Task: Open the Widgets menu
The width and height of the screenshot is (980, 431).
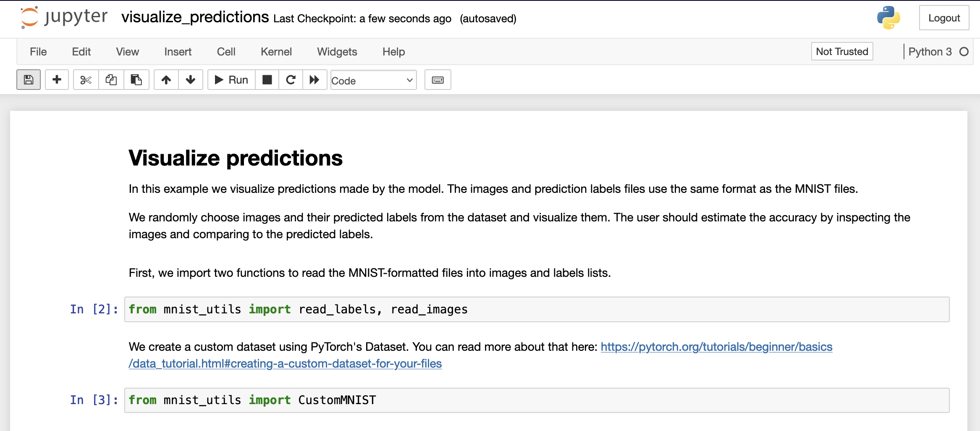Action: coord(336,51)
